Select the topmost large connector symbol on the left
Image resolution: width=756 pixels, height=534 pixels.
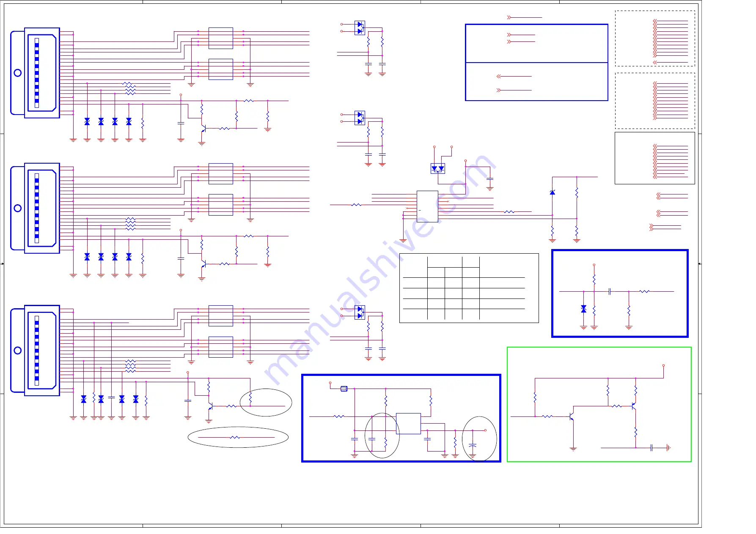[35, 73]
